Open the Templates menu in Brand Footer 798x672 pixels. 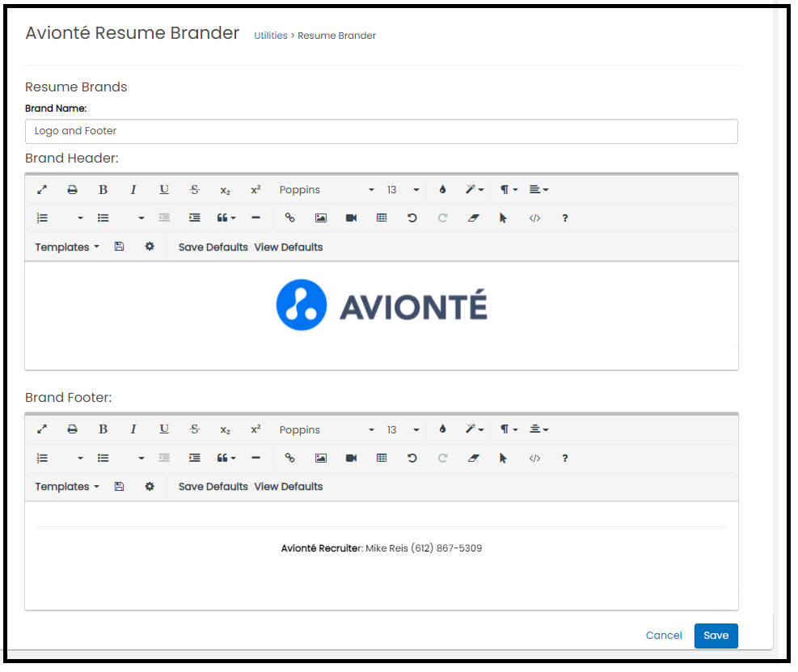click(x=67, y=487)
